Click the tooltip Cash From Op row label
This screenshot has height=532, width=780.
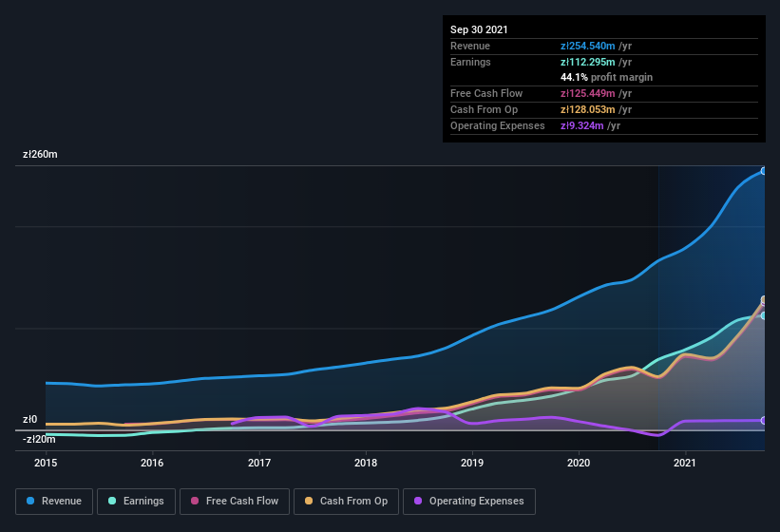point(484,110)
